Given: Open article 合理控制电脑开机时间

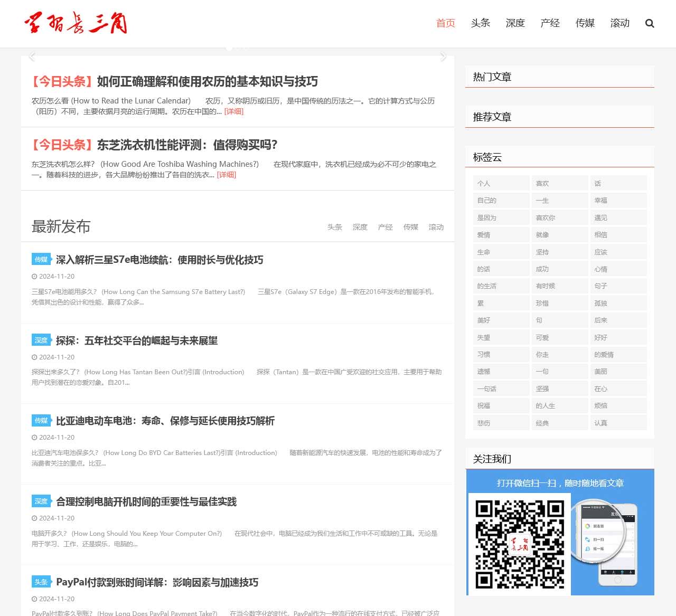Looking at the screenshot, I should [x=146, y=501].
